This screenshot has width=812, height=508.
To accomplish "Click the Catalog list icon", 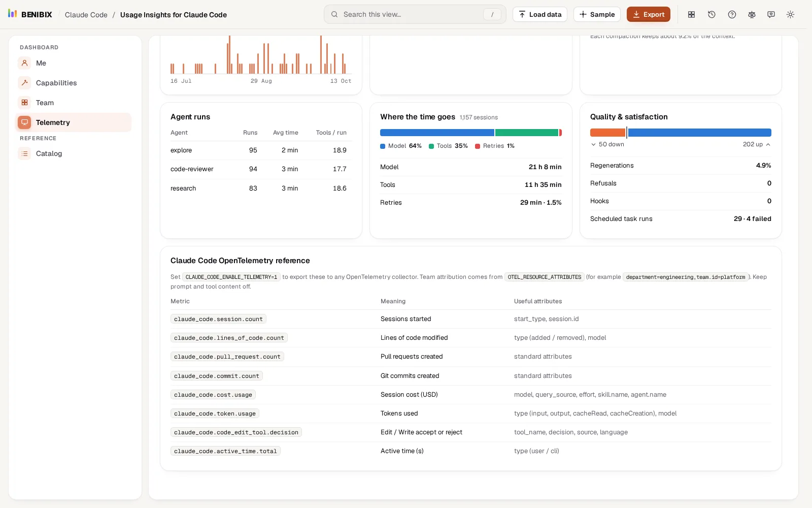I will [24, 153].
